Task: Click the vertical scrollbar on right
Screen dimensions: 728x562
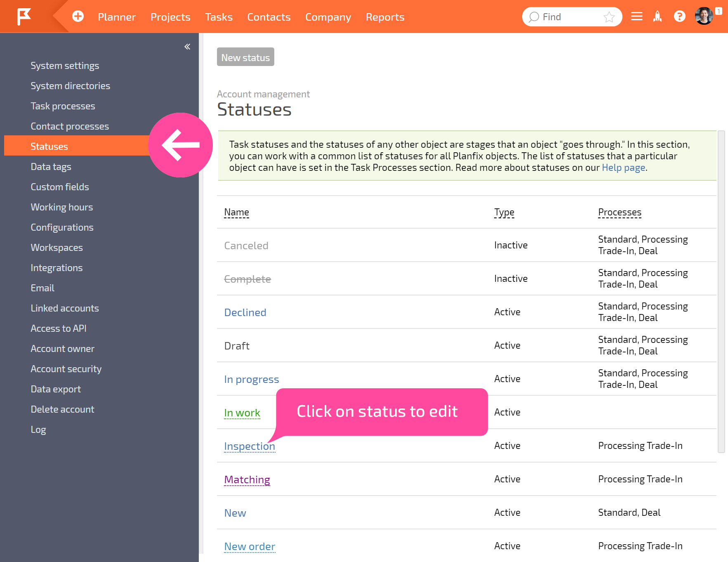Action: (721, 292)
